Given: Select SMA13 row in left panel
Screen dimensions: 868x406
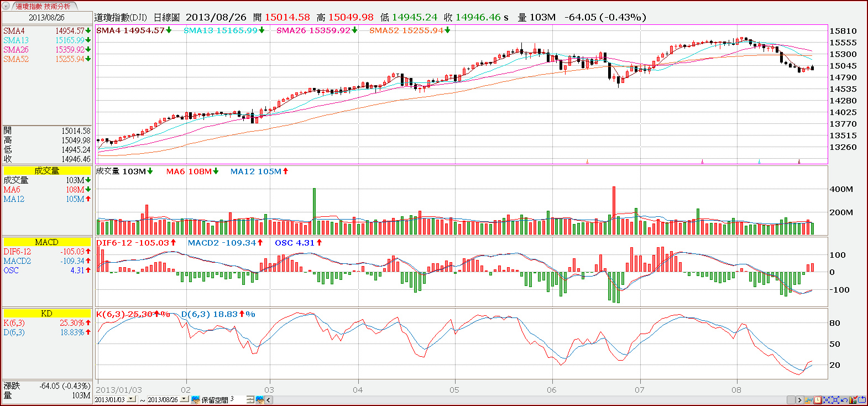Looking at the screenshot, I should point(46,40).
